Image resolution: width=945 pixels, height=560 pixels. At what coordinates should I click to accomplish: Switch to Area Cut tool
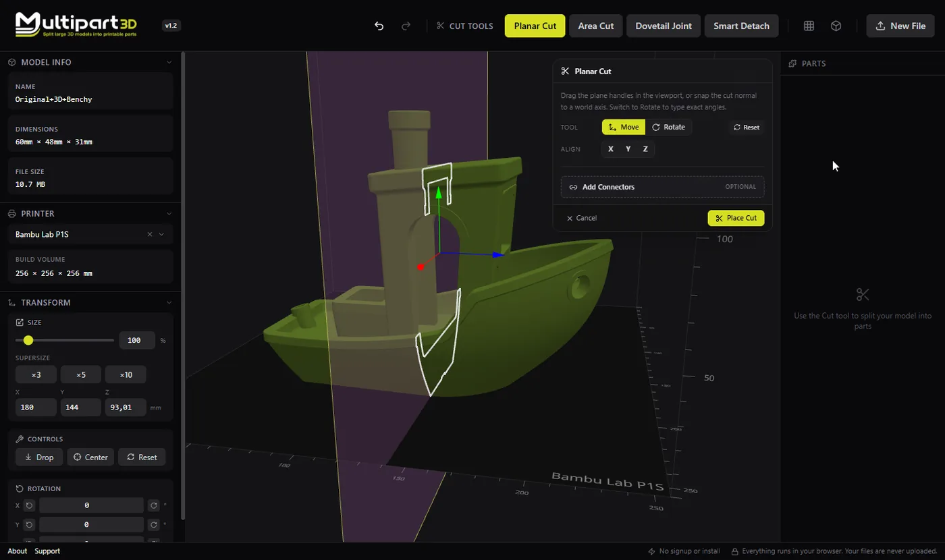pyautogui.click(x=596, y=26)
